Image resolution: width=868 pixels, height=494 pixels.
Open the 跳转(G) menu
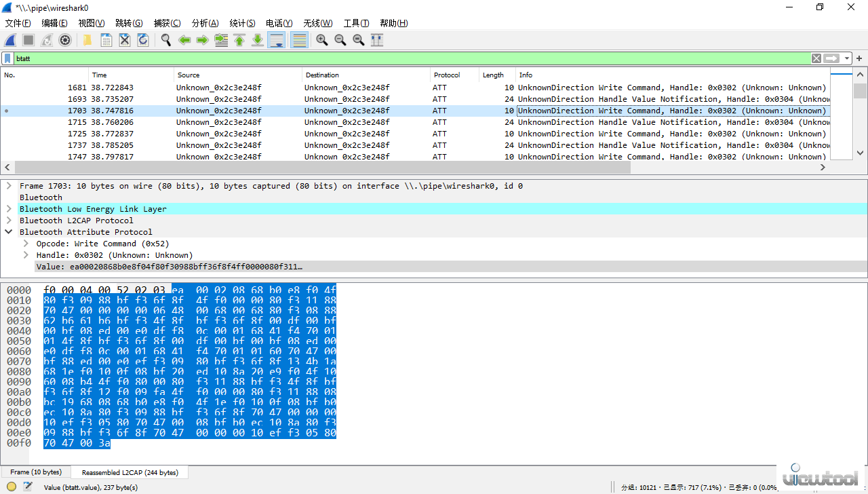(129, 23)
